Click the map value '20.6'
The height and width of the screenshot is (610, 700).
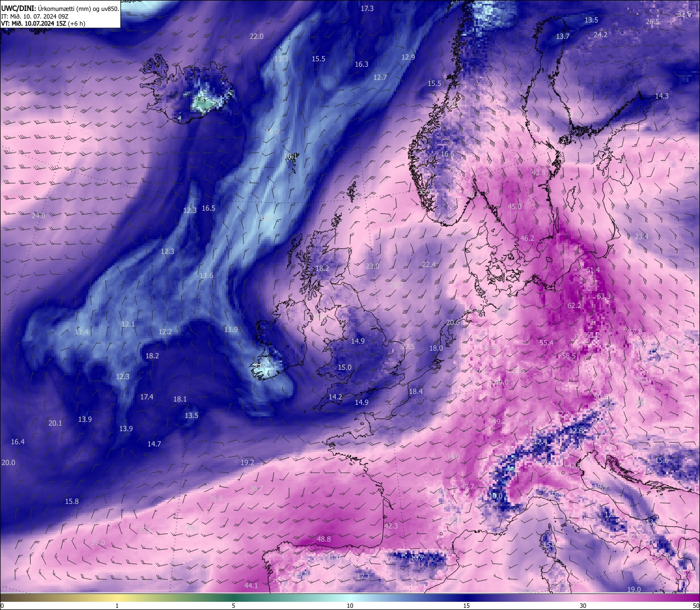coord(453,323)
